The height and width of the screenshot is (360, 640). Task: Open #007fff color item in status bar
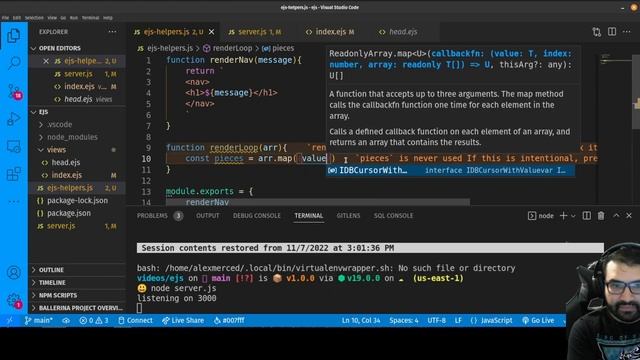pos(229,321)
